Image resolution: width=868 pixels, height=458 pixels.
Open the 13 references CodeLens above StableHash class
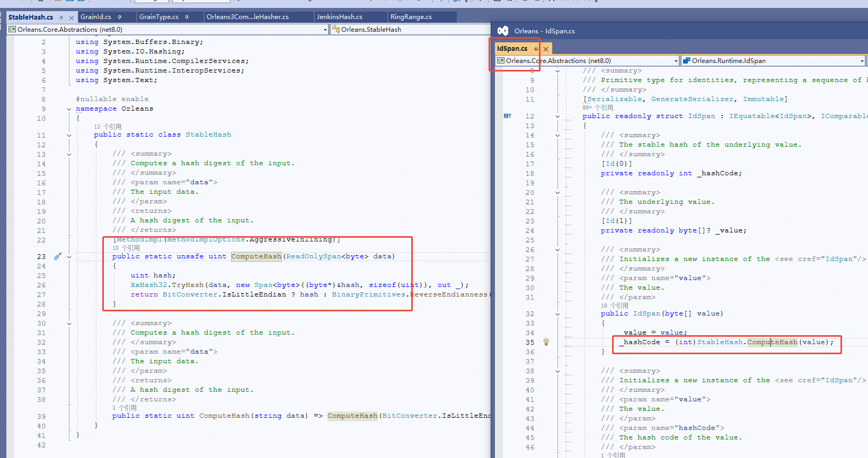pyautogui.click(x=108, y=127)
